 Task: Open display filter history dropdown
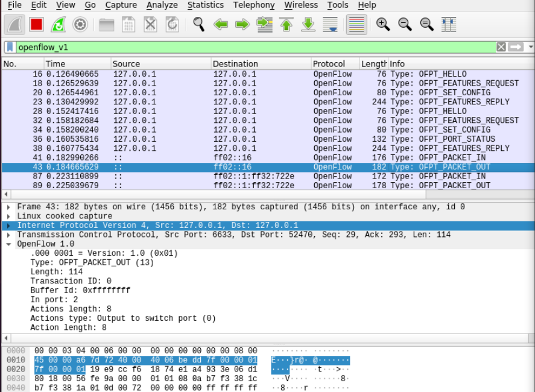[x=531, y=47]
